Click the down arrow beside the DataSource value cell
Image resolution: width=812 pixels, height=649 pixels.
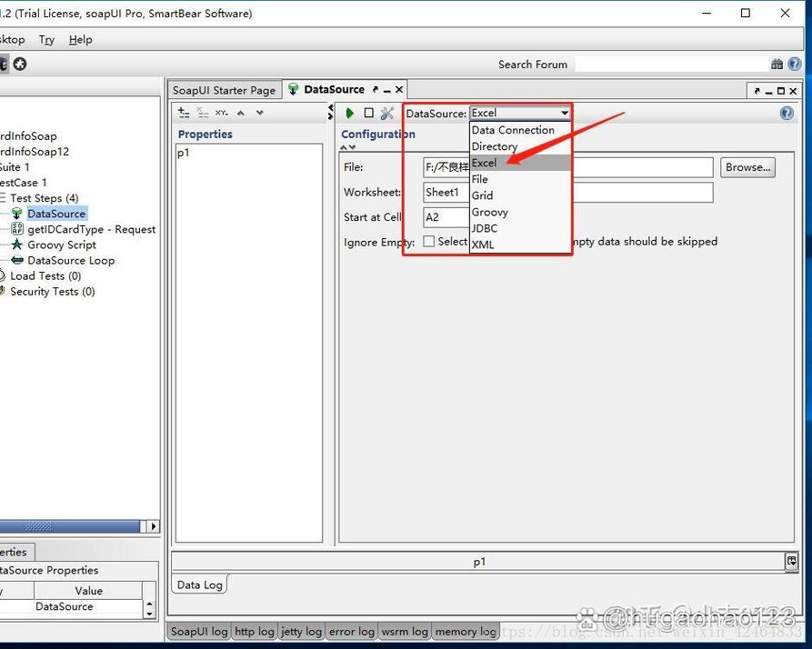tap(149, 614)
